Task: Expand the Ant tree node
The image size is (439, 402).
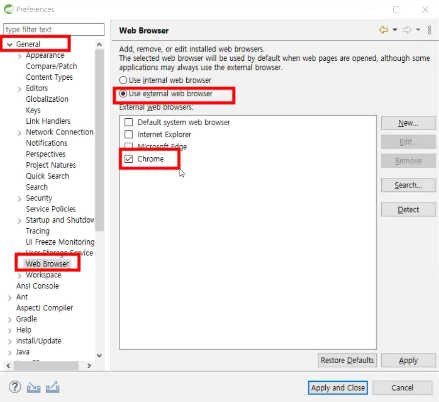Action: (10, 297)
